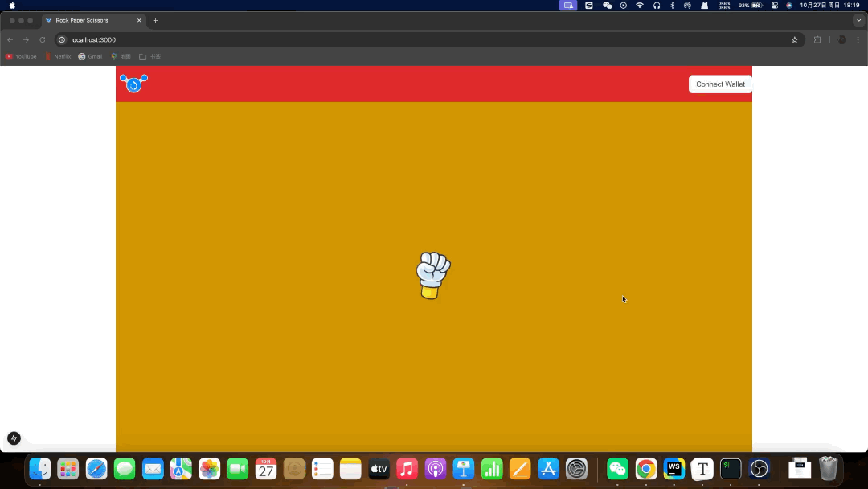Viewport: 868px width, 489px height.
Task: Open Apple TV from the dock
Action: 379,469
